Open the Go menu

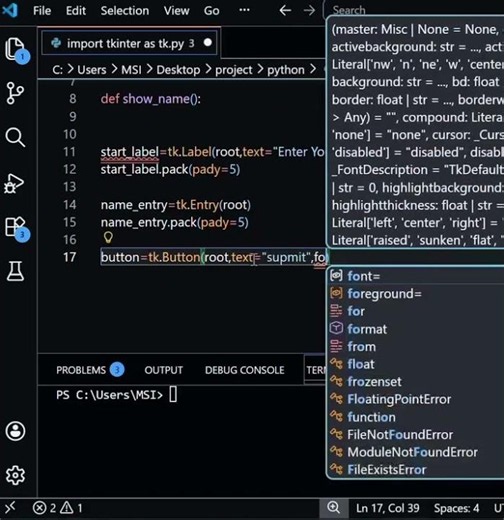[212, 11]
